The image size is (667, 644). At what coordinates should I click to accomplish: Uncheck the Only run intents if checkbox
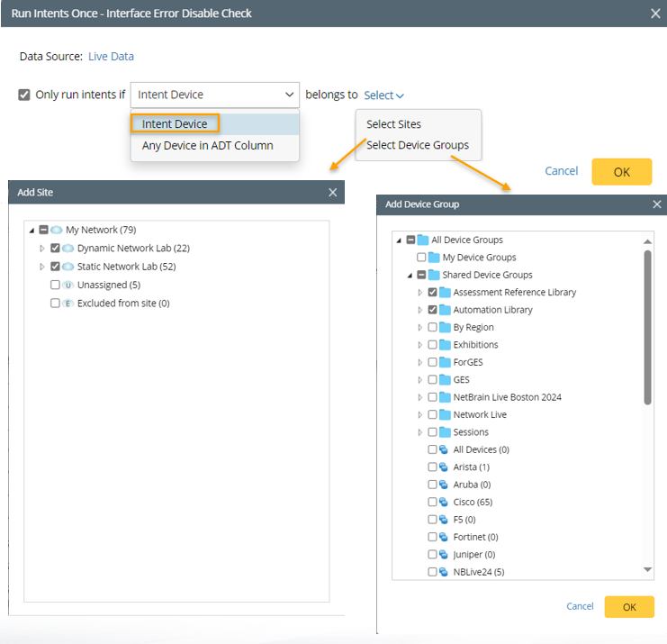tap(24, 95)
